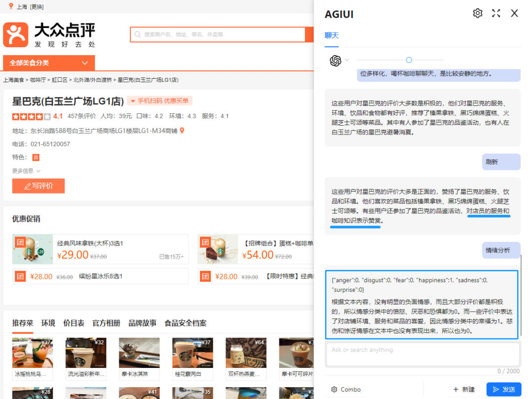Viewport: 532px width, 399px height.
Task: Click the search box for merchants
Action: click(x=218, y=34)
